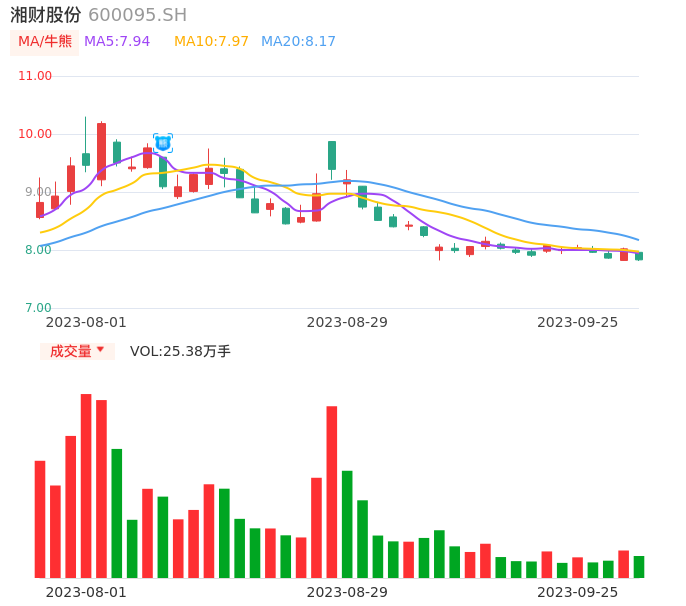
Task: Click the stock code 600095.SH
Action: (137, 15)
